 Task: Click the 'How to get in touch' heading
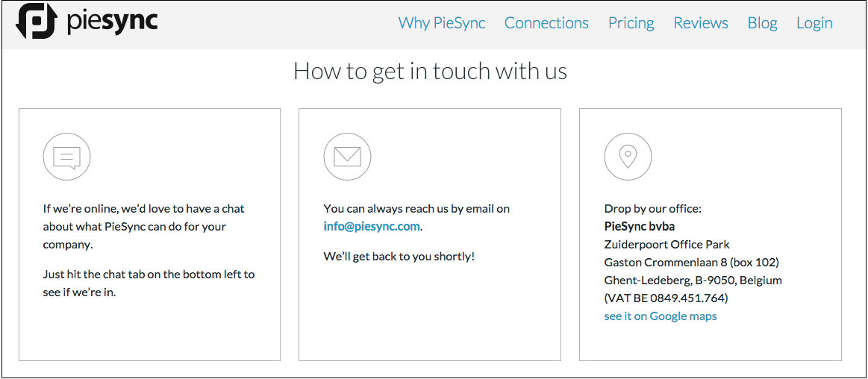pos(430,72)
